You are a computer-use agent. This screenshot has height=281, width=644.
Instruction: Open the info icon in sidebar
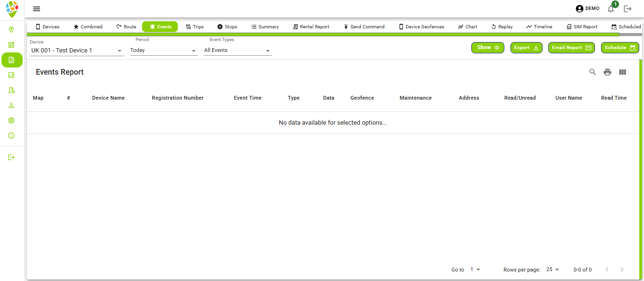coord(11,136)
